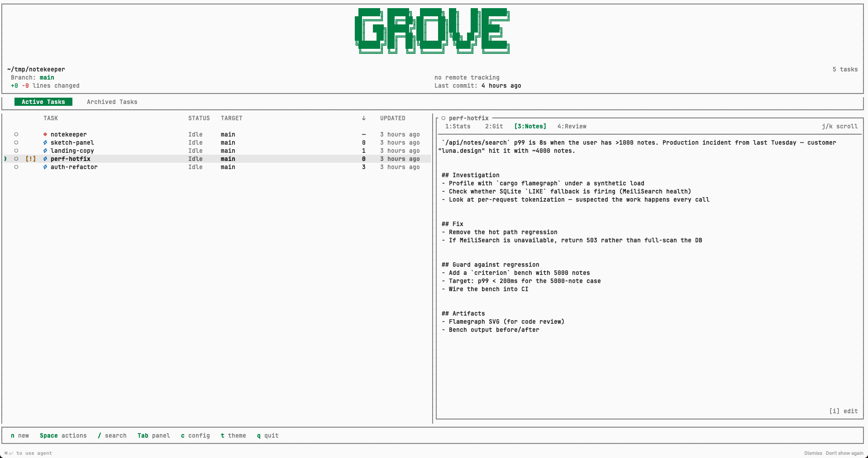This screenshot has height=458, width=868.
Task: Click the status circle on landing-copy row
Action: 16,151
